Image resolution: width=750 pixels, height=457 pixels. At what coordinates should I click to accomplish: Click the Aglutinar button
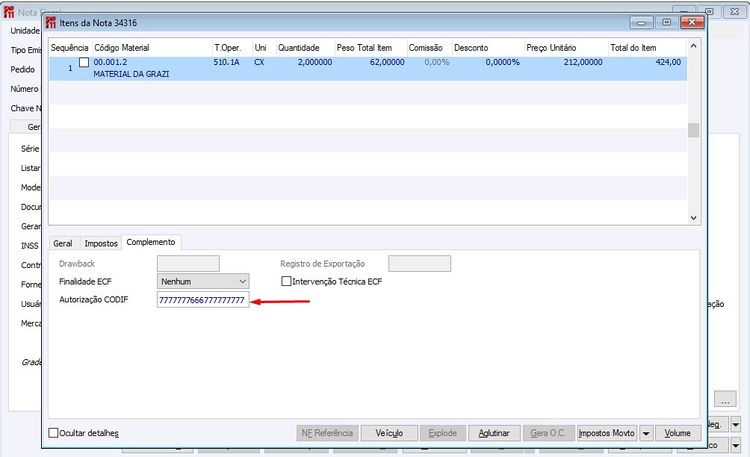click(494, 433)
